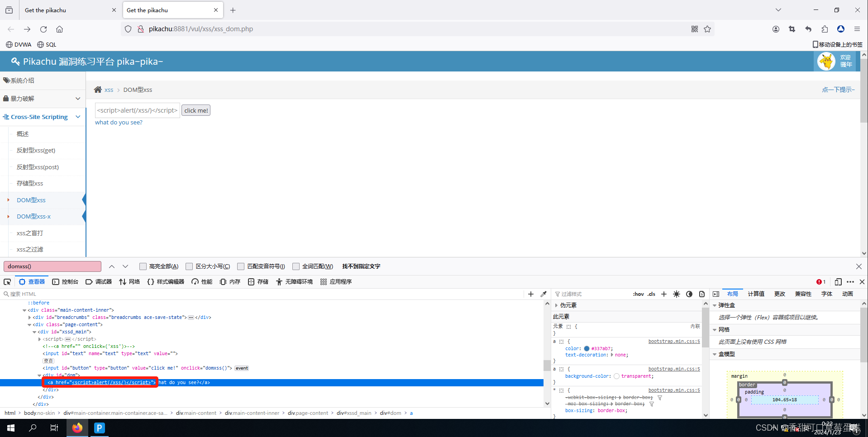Click the 'click me!' button
Image resolution: width=868 pixels, height=437 pixels.
(196, 110)
